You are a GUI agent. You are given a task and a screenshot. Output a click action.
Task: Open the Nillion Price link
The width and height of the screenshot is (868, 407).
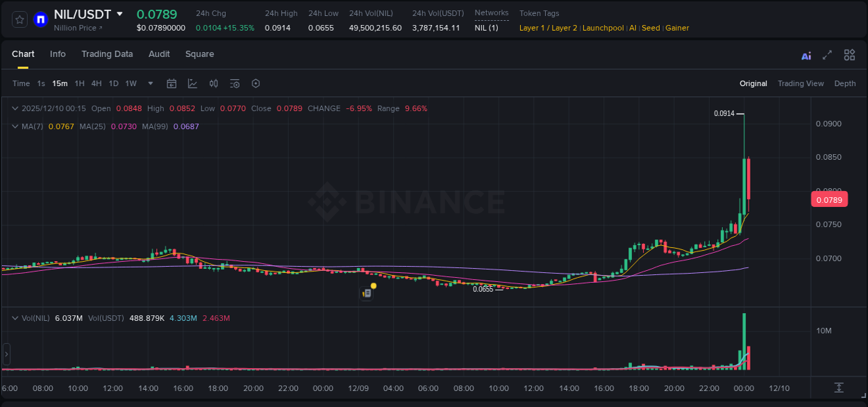pyautogui.click(x=76, y=28)
